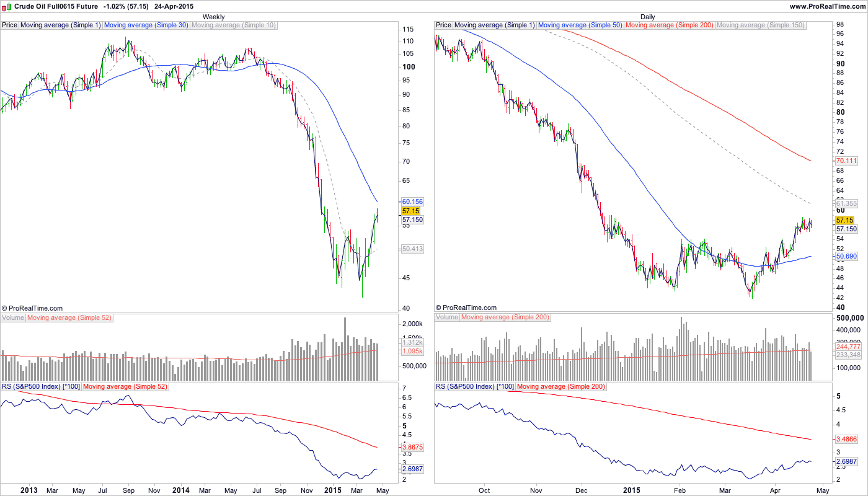Click the yellow 57.15 price tag on weekly chart
The width and height of the screenshot is (868, 496).
click(x=412, y=211)
